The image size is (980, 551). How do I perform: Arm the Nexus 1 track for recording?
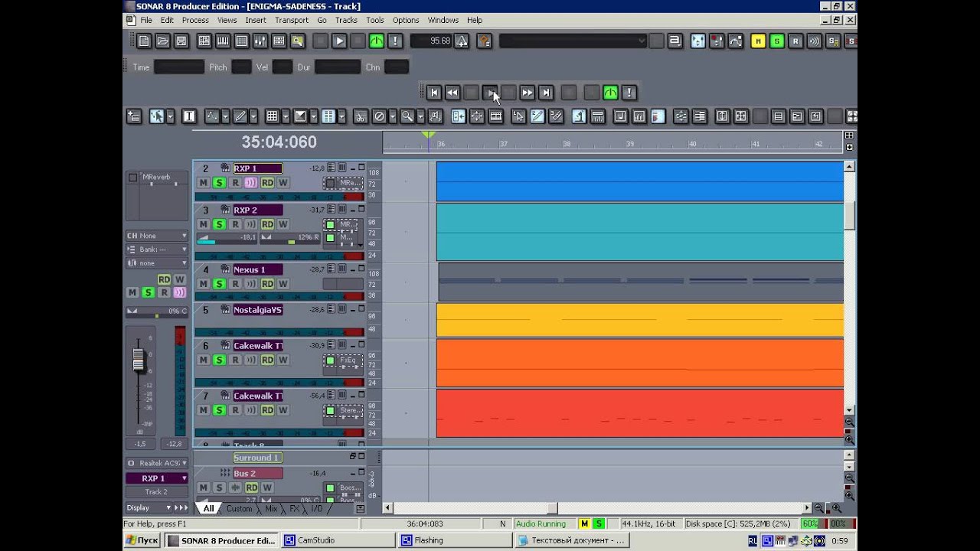pyautogui.click(x=235, y=284)
